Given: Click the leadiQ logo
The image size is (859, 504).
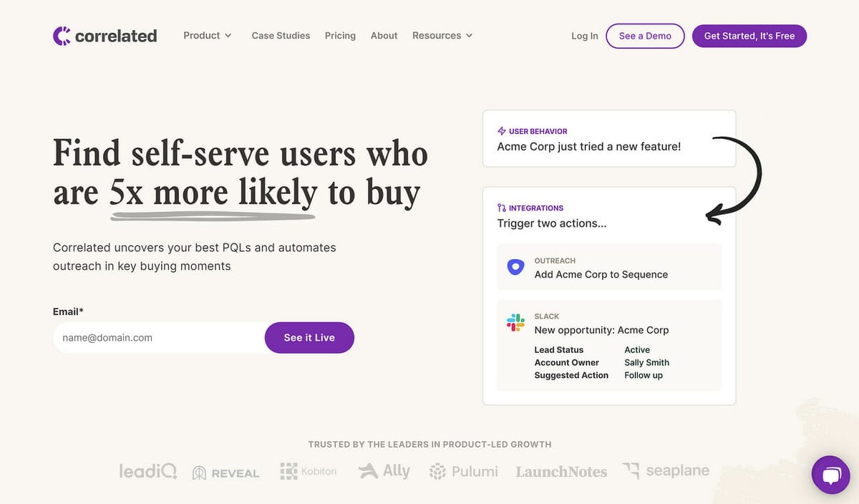Looking at the screenshot, I should 148,471.
